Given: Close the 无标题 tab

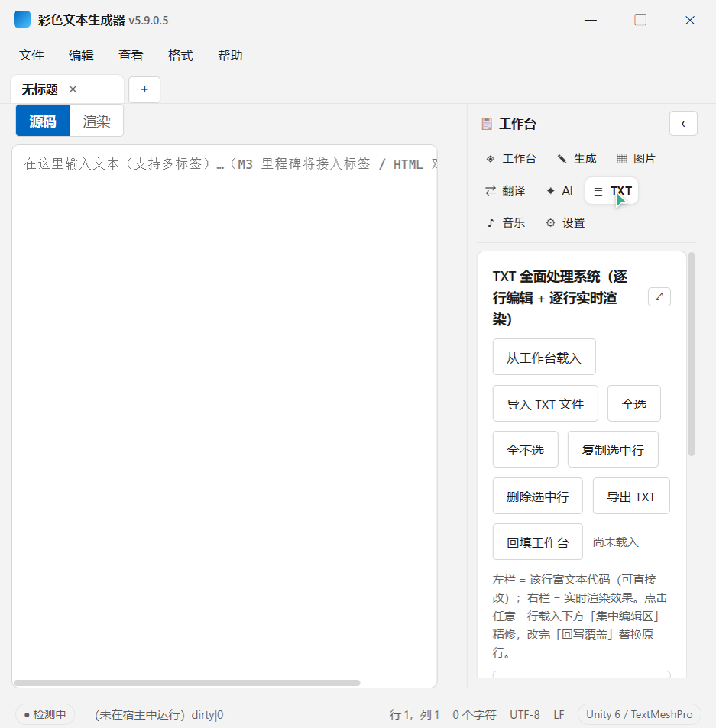Looking at the screenshot, I should click(x=73, y=89).
